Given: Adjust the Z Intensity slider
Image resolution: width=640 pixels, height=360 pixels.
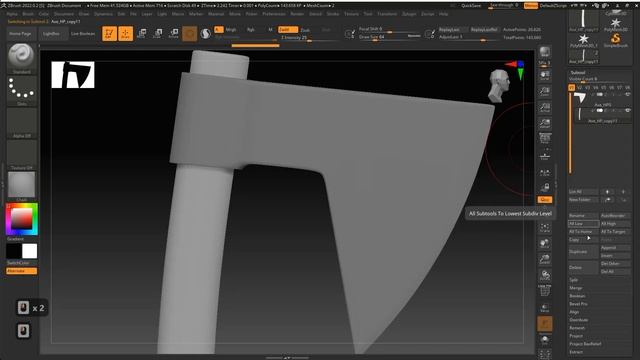Looking at the screenshot, I should tap(309, 37).
